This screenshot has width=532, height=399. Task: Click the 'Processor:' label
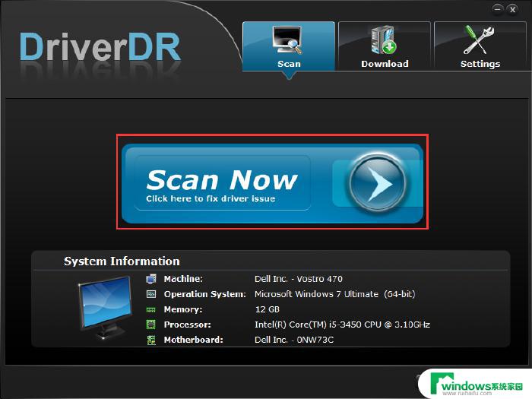click(x=187, y=325)
